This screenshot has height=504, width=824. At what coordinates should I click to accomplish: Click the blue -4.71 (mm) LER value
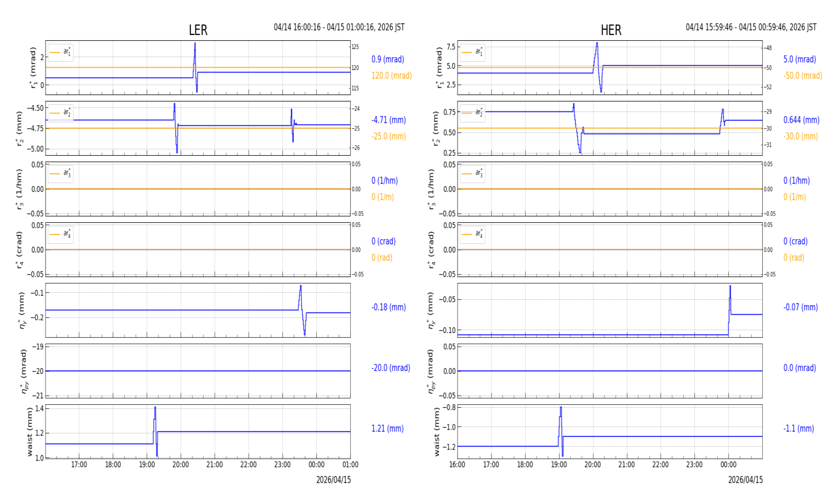click(x=389, y=120)
